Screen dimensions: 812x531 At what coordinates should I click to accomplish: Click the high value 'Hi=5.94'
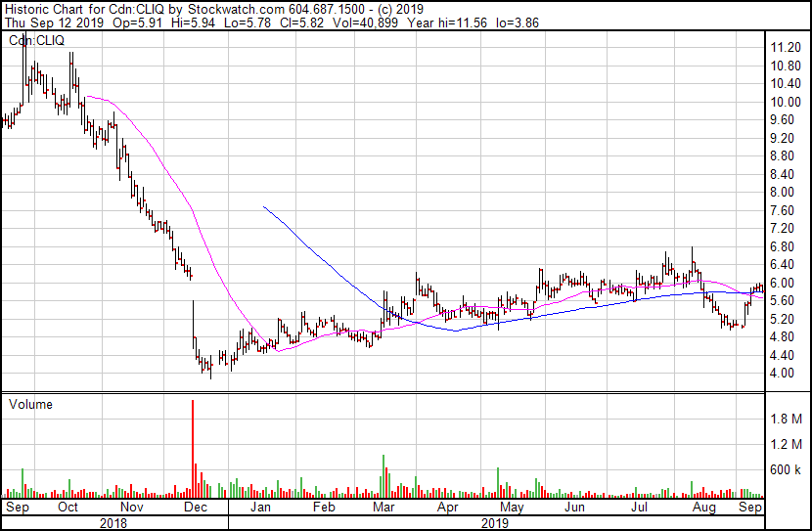194,22
